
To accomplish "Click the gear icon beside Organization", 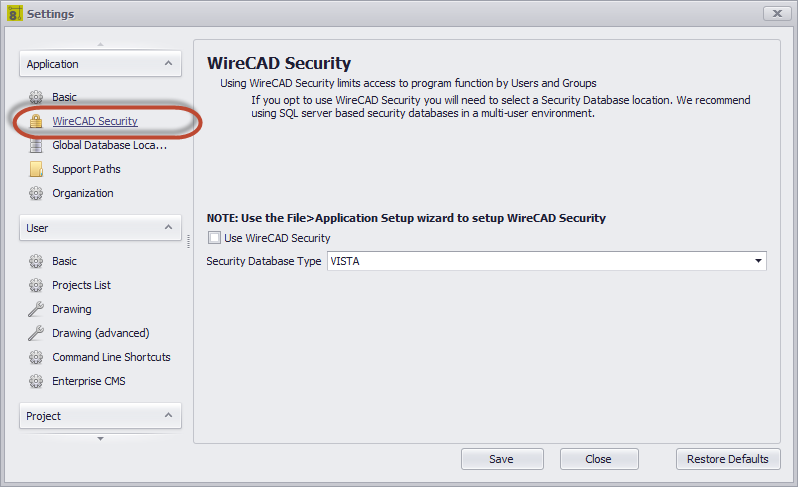I will pyautogui.click(x=36, y=193).
